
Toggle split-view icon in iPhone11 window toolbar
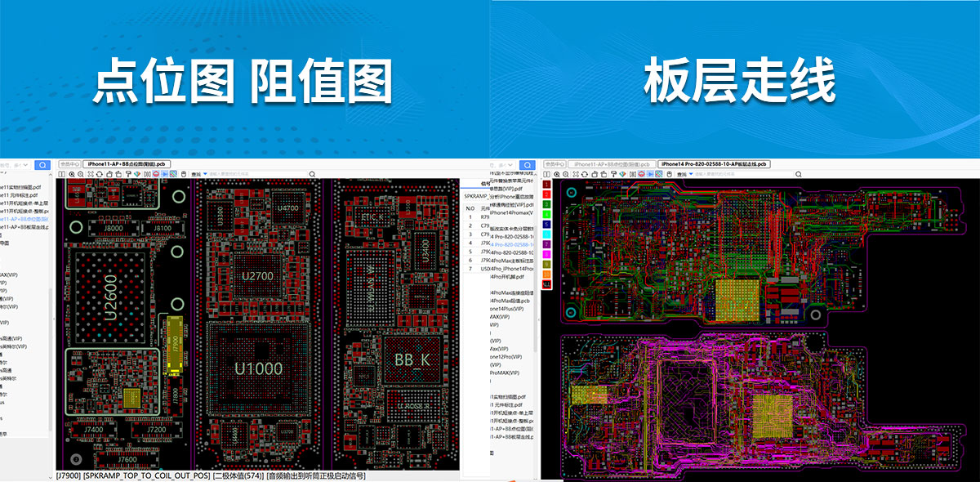pyautogui.click(x=62, y=174)
